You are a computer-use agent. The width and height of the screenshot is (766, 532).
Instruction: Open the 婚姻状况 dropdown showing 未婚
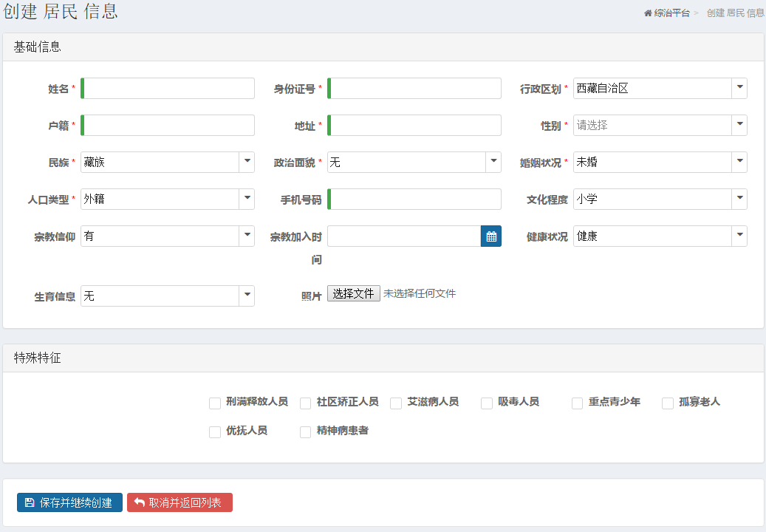[660, 163]
